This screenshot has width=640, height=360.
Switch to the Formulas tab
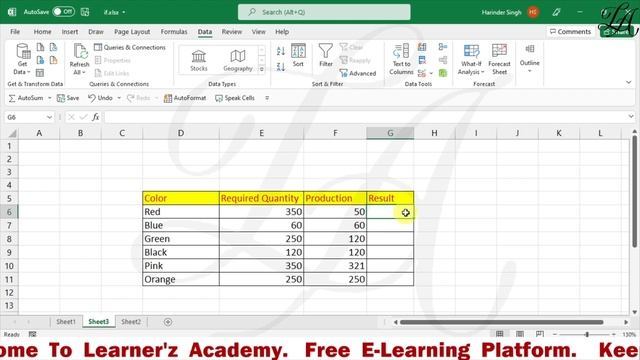tap(174, 31)
